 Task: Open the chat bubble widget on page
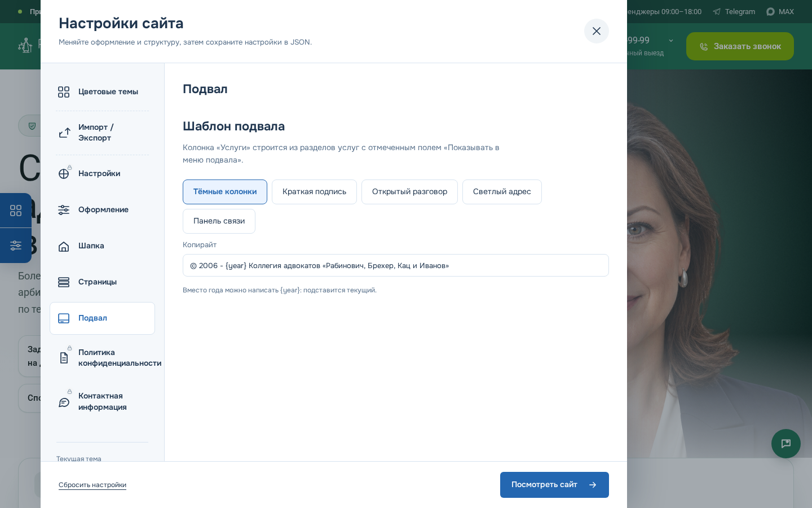click(x=786, y=444)
